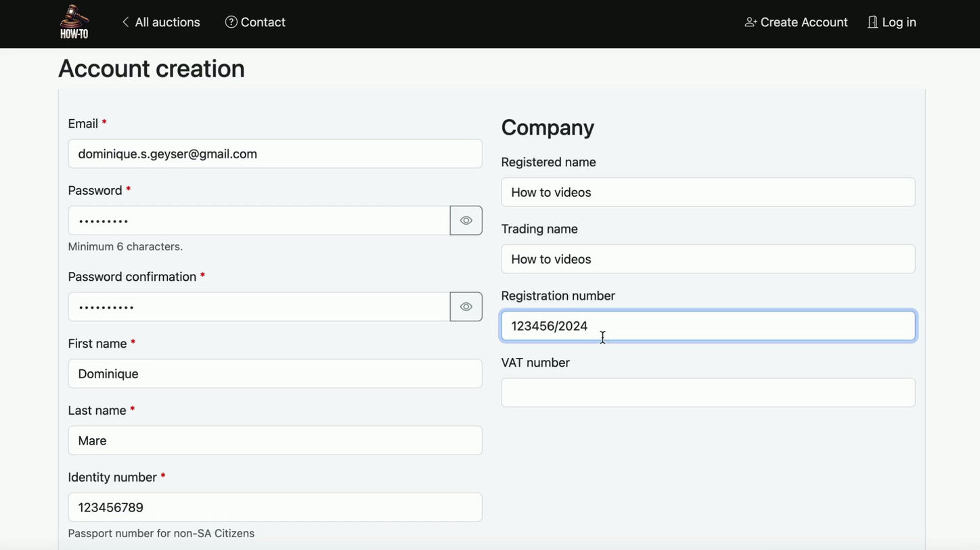Click the eye icon on Password confirmation field
The width and height of the screenshot is (980, 550).
click(x=466, y=306)
